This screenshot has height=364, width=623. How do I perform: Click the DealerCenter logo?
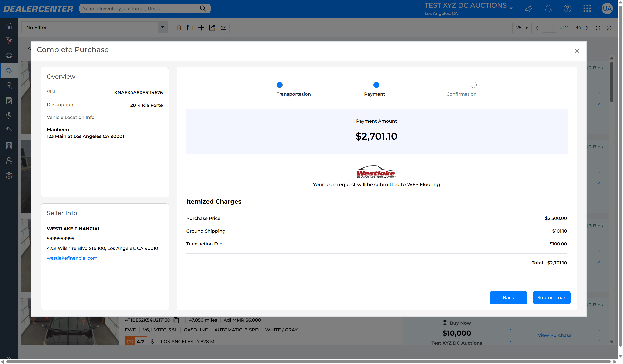click(x=38, y=9)
